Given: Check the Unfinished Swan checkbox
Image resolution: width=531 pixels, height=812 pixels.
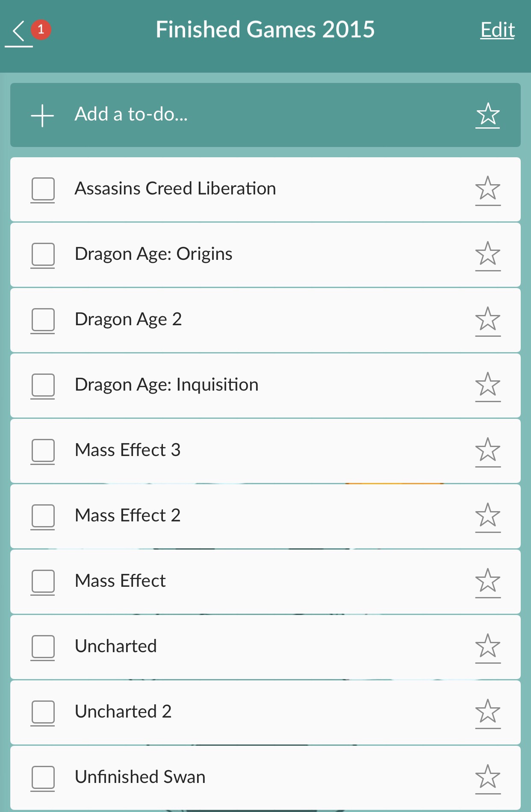Looking at the screenshot, I should point(43,777).
